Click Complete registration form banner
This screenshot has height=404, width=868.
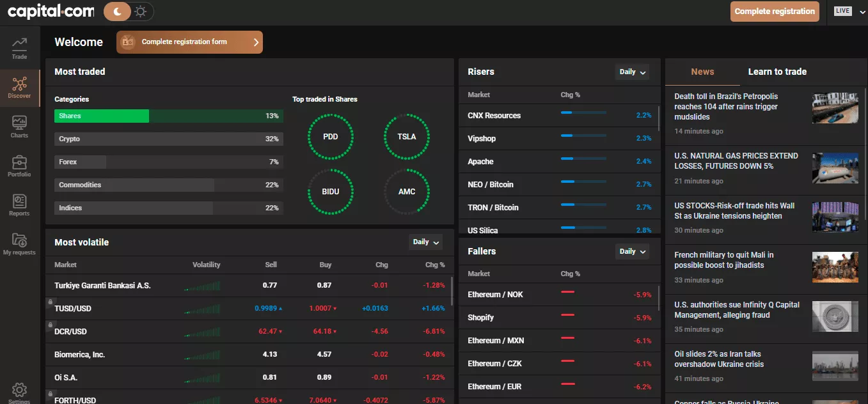pyautogui.click(x=189, y=42)
